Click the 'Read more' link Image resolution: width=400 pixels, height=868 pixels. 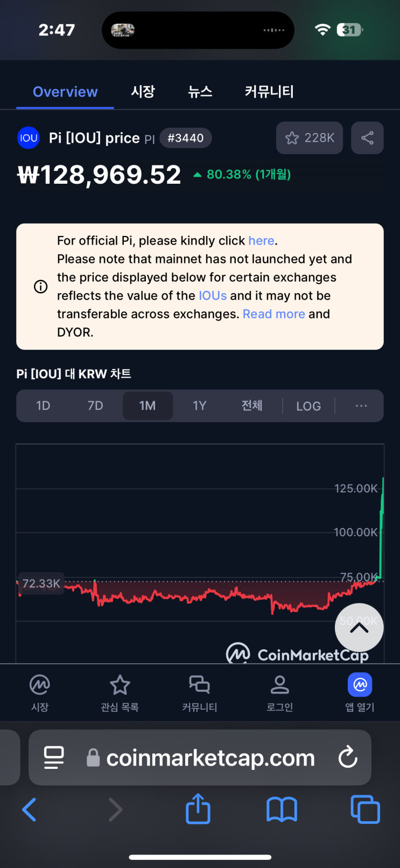pos(273,314)
